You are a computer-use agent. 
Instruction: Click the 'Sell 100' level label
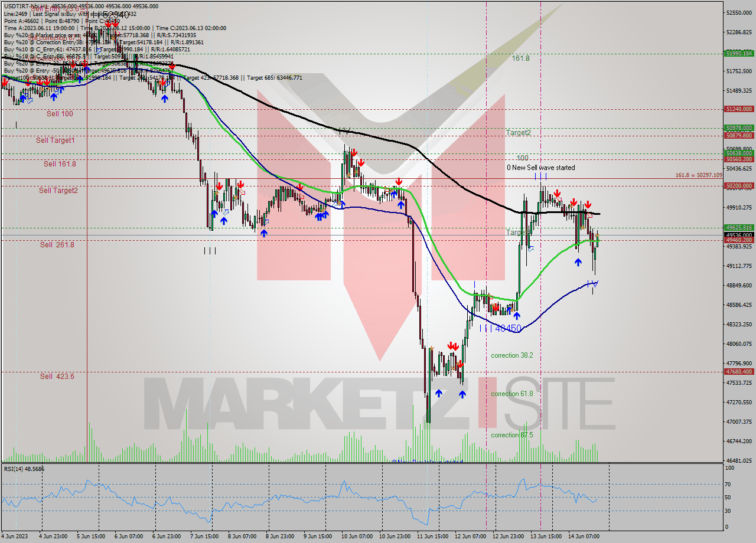tap(60, 113)
